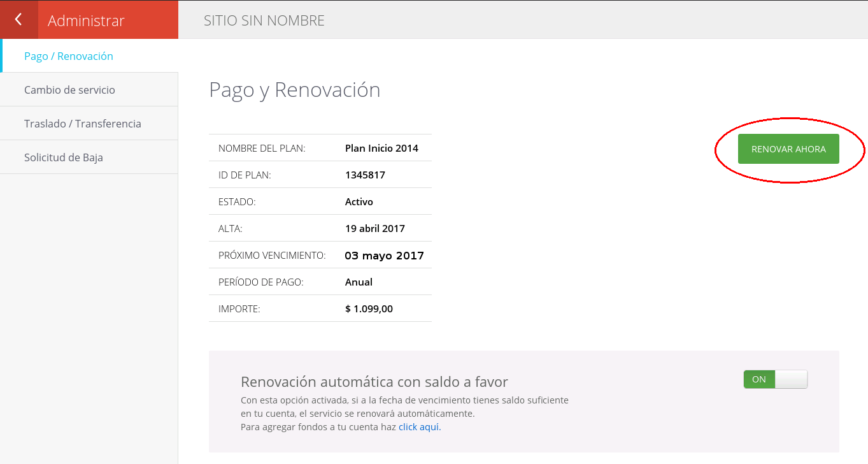Follow the "click aquí" link to add funds
Viewport: 868px width, 464px height.
(420, 427)
